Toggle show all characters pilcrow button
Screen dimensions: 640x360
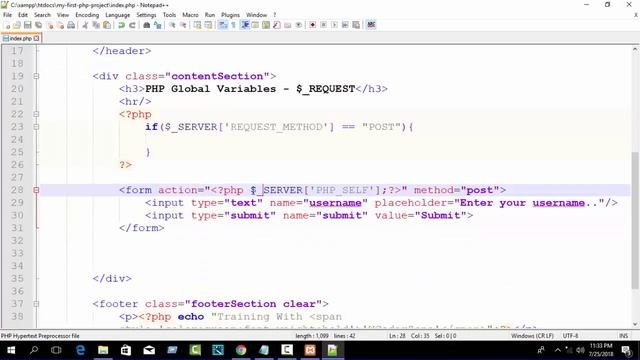(x=233, y=25)
